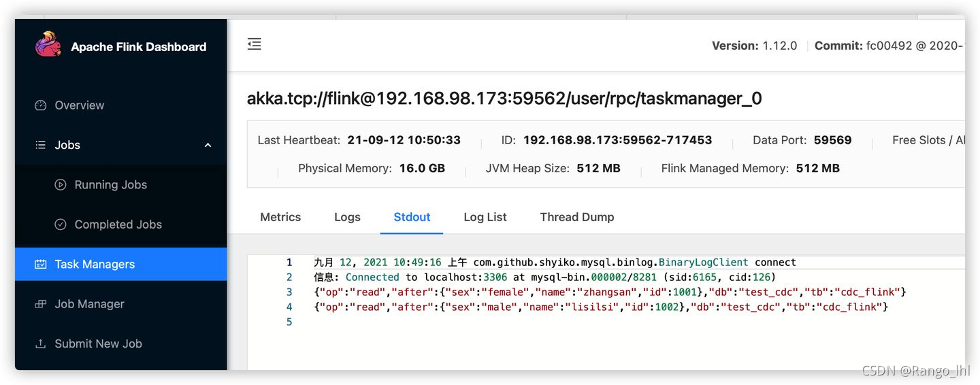980x385 pixels.
Task: Click stdout line 3 zhangsan record
Action: point(610,292)
